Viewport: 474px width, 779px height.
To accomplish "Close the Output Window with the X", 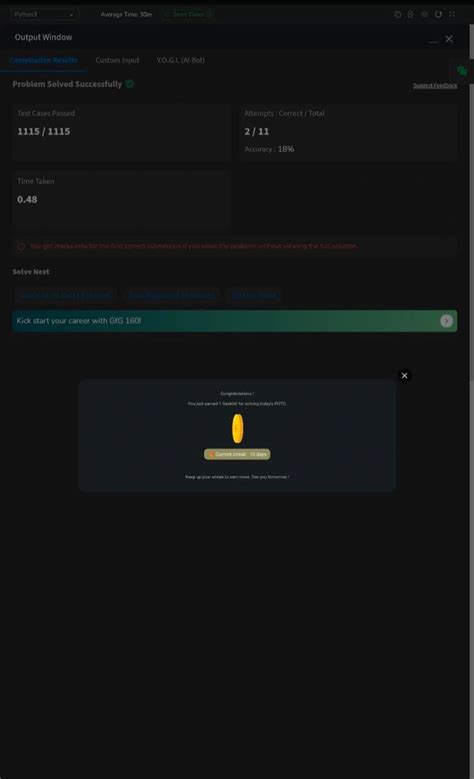I will (449, 39).
